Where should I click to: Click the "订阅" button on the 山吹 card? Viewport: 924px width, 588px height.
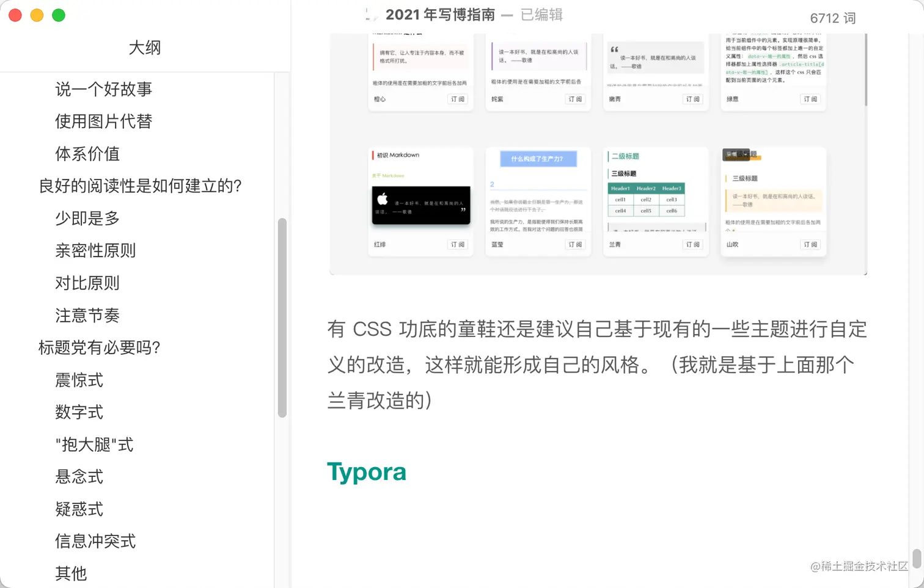[x=810, y=244]
